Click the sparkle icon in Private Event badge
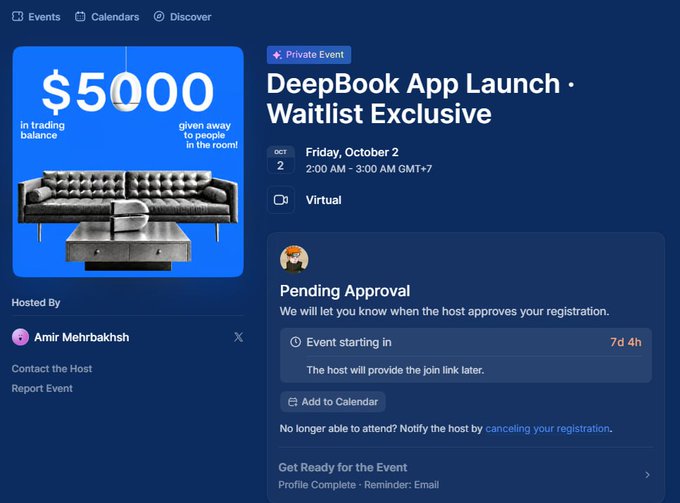This screenshot has height=503, width=680. pos(277,55)
